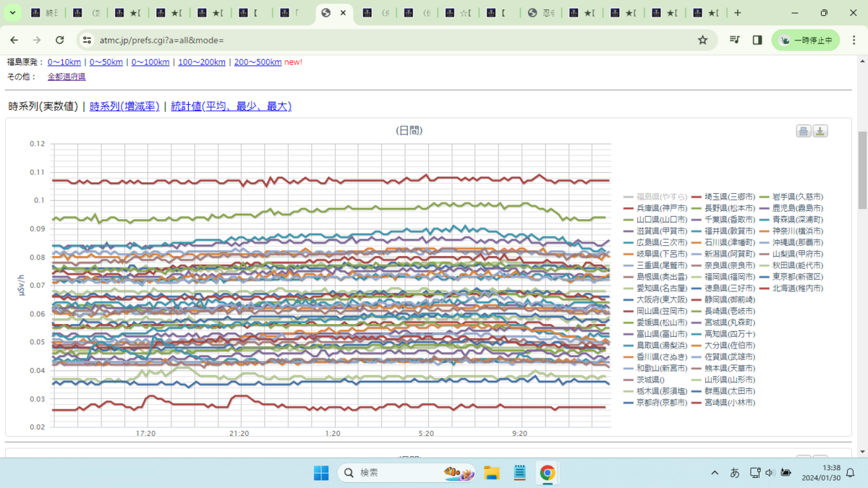Show hidden icons in system tray

[x=715, y=473]
